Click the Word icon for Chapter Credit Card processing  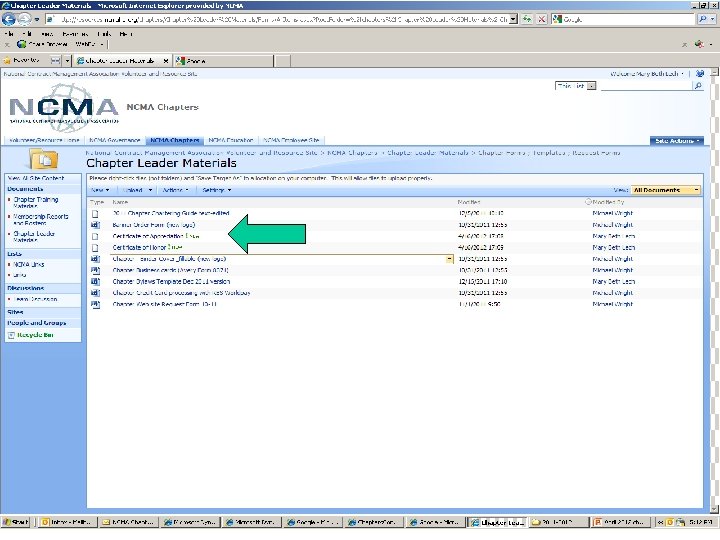pyautogui.click(x=95, y=293)
